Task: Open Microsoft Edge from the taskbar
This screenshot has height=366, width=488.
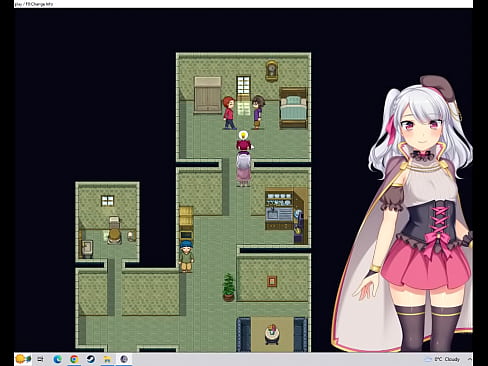Action: coord(58,359)
